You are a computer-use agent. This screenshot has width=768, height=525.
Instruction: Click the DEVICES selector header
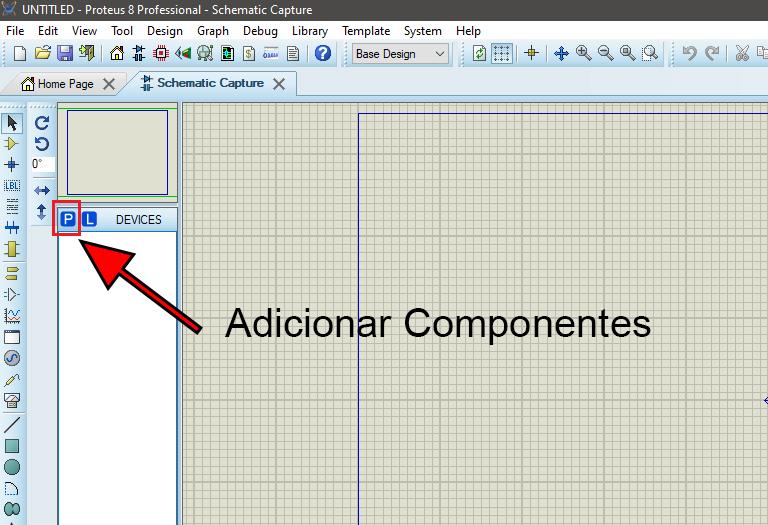coord(139,219)
